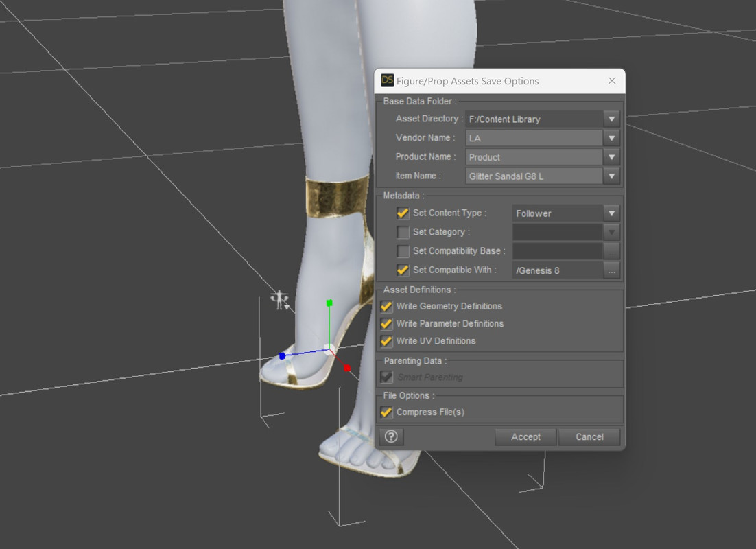Viewport: 756px width, 549px height.
Task: Enable the Set Category checkbox
Action: point(403,232)
